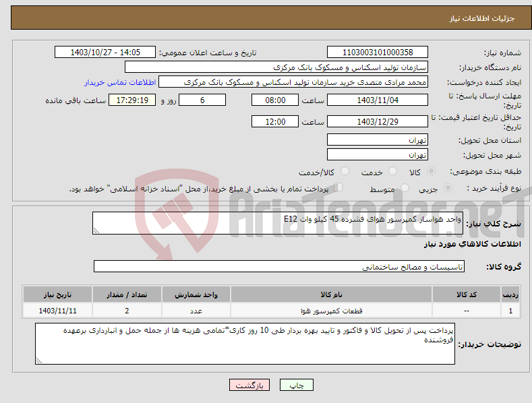Click the buyer organization name field
The width and height of the screenshot is (532, 403).
click(x=276, y=67)
